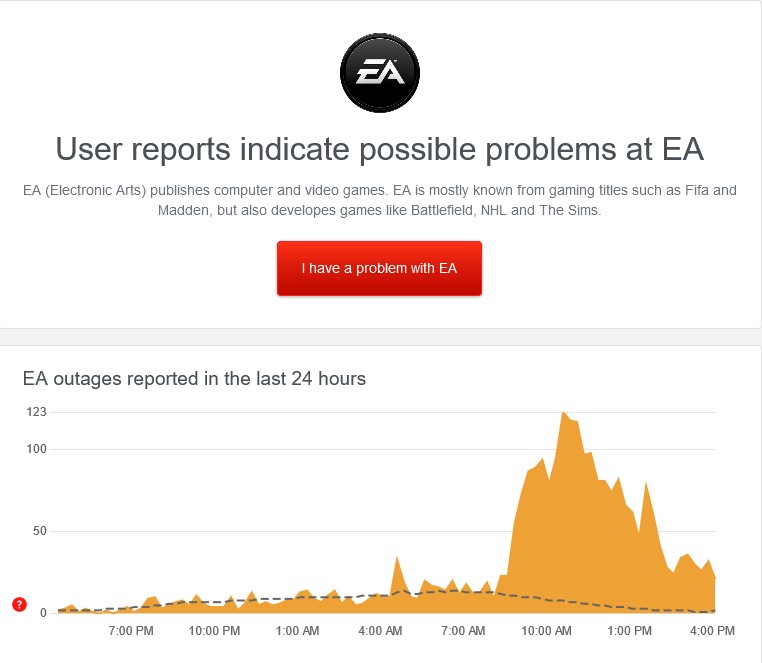This screenshot has height=663, width=762.
Task: Click the 123 value on the vertical axis
Action: tap(37, 412)
